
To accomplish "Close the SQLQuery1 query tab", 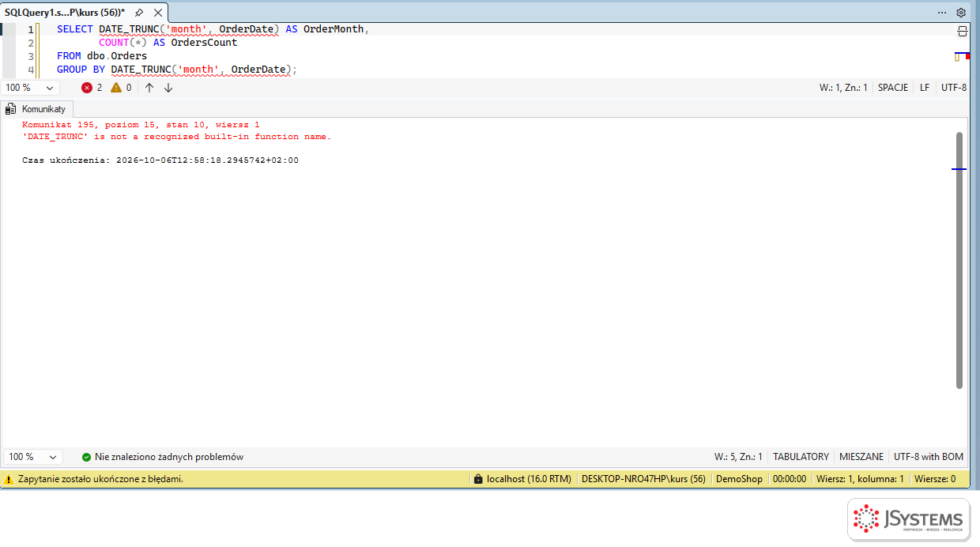I will 158,13.
